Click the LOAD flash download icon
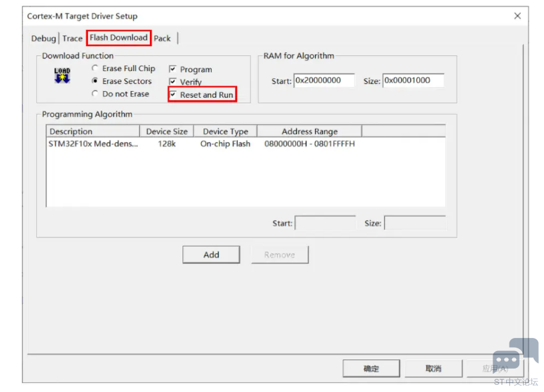Screen dimensions: 544x392 (x=62, y=76)
